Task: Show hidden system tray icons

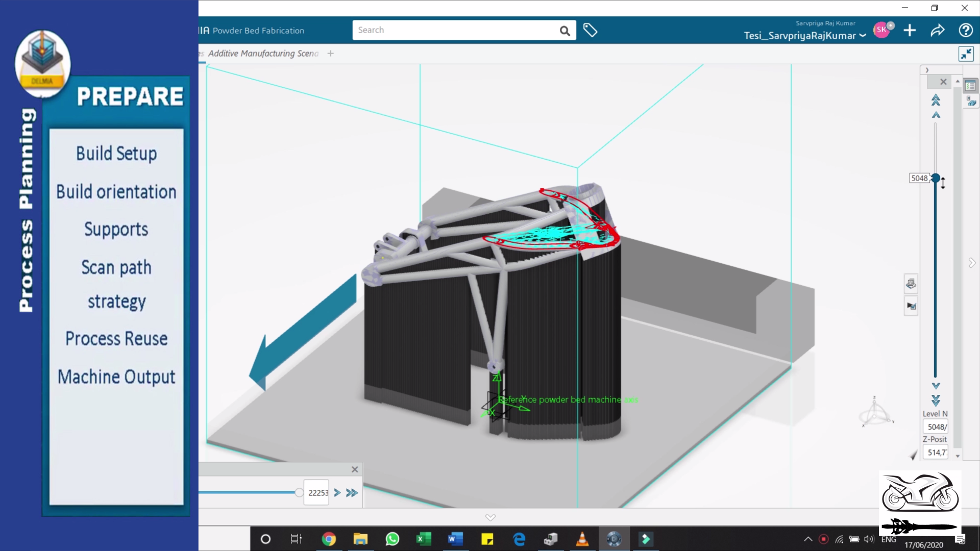Action: click(808, 539)
